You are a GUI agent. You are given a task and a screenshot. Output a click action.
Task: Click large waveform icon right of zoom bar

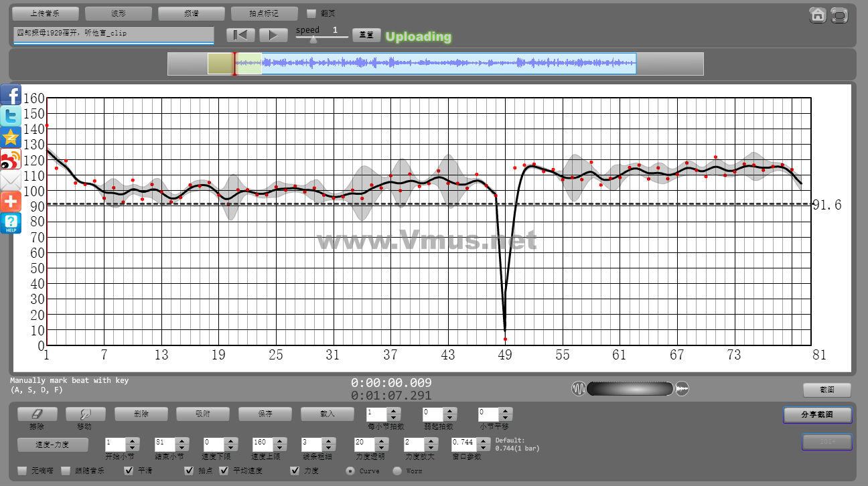[x=682, y=388]
